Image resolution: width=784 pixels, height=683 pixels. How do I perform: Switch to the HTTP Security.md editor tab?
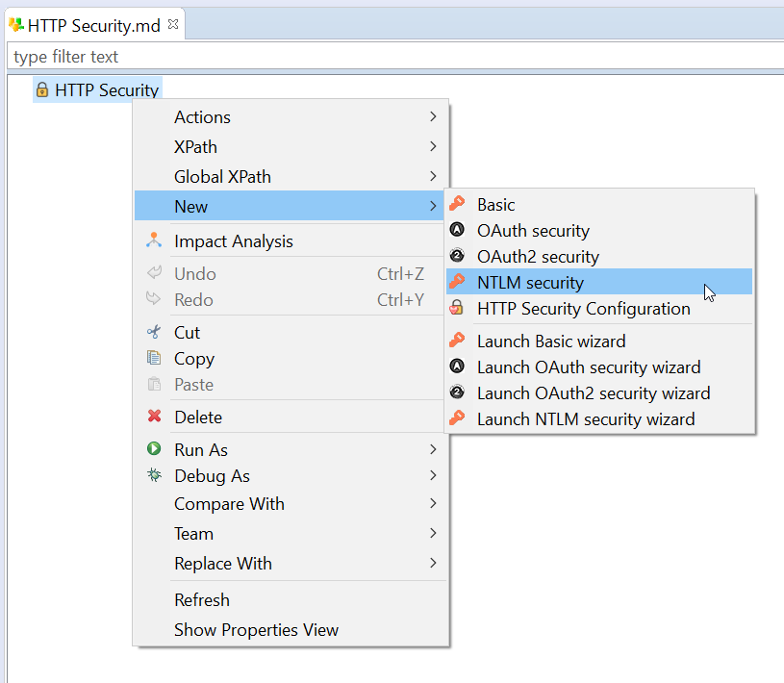pos(94,25)
